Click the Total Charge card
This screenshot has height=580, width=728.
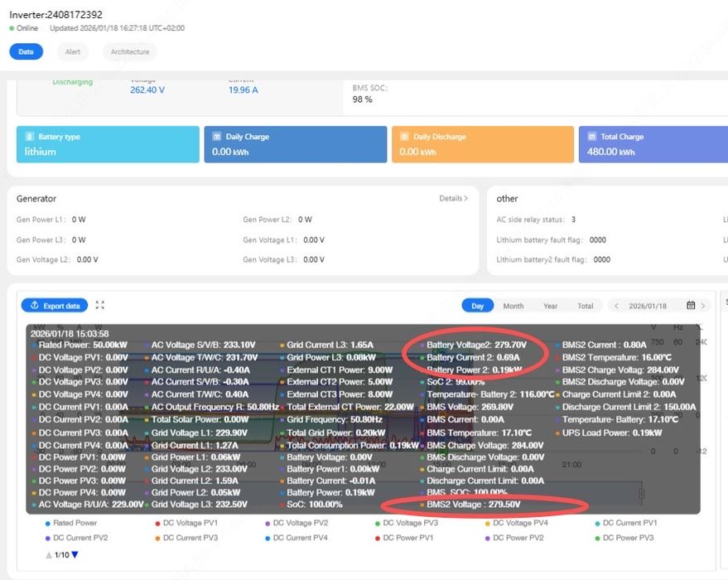[653, 144]
